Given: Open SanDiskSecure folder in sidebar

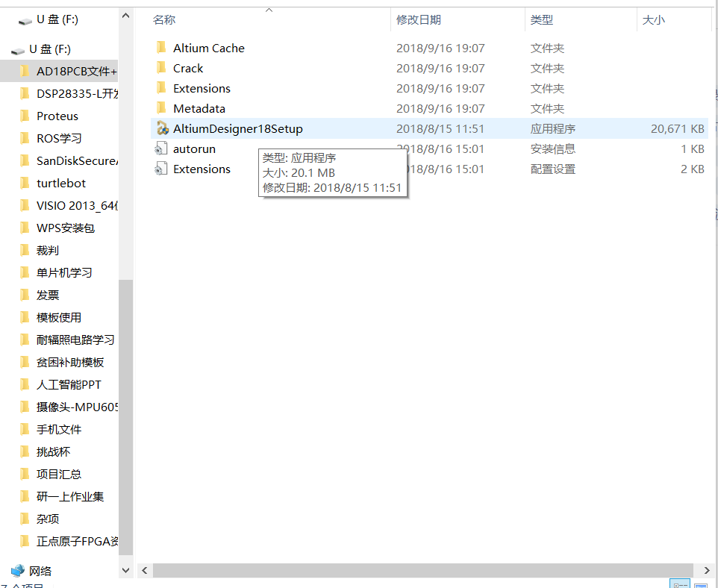Looking at the screenshot, I should point(77,160).
